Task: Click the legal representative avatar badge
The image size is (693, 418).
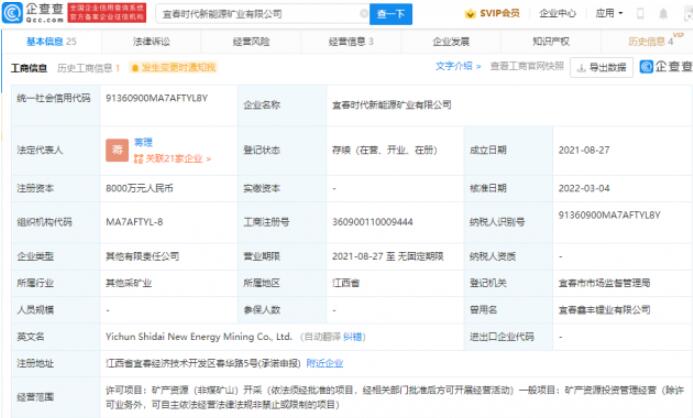Action: (x=117, y=150)
